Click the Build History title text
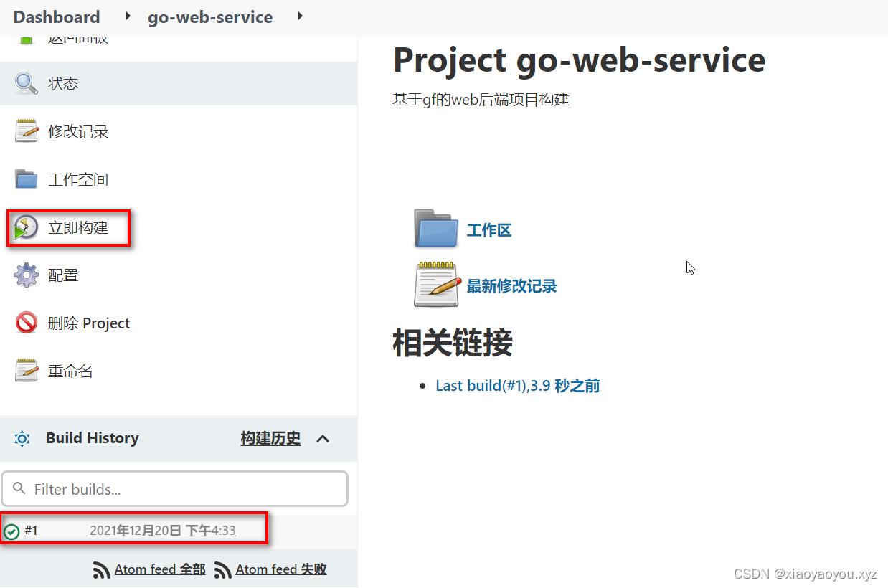888x588 pixels. (93, 438)
